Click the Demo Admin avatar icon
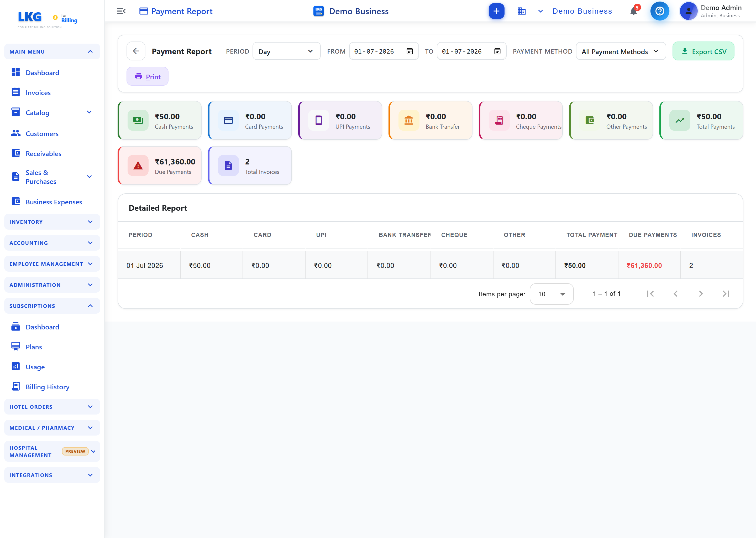Viewport: 756px width, 538px height. click(689, 11)
